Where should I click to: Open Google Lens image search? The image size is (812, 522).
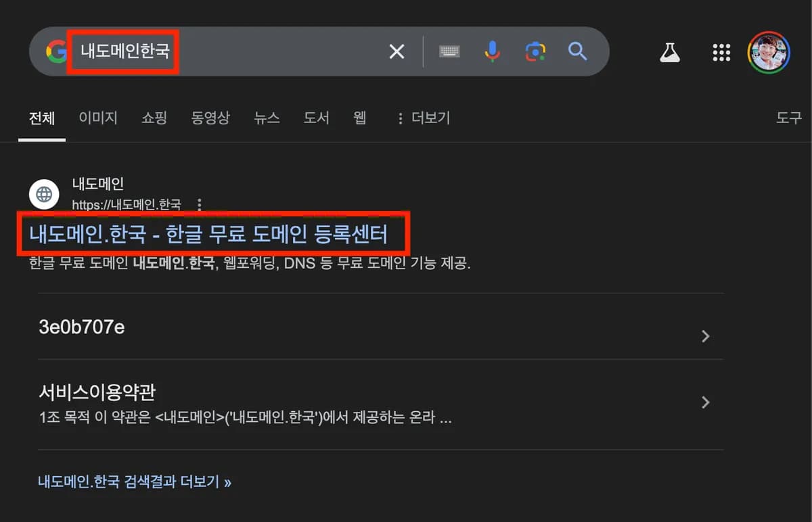click(535, 51)
